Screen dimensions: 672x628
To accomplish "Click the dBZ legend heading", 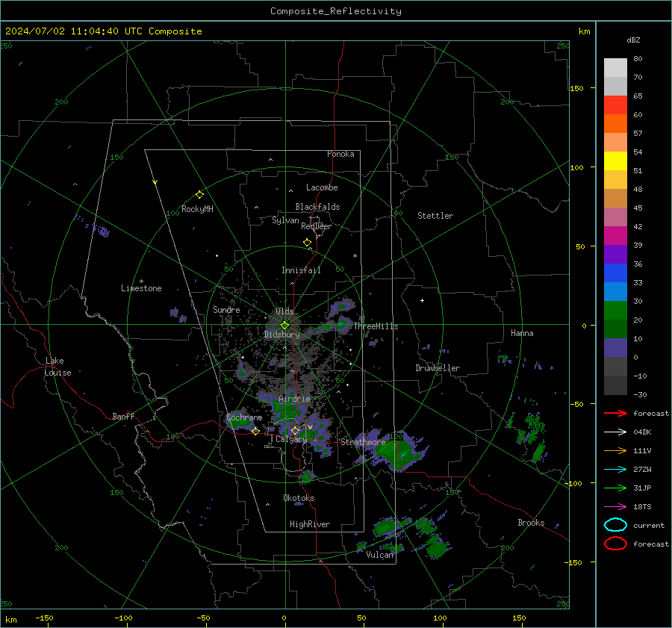I will [633, 40].
